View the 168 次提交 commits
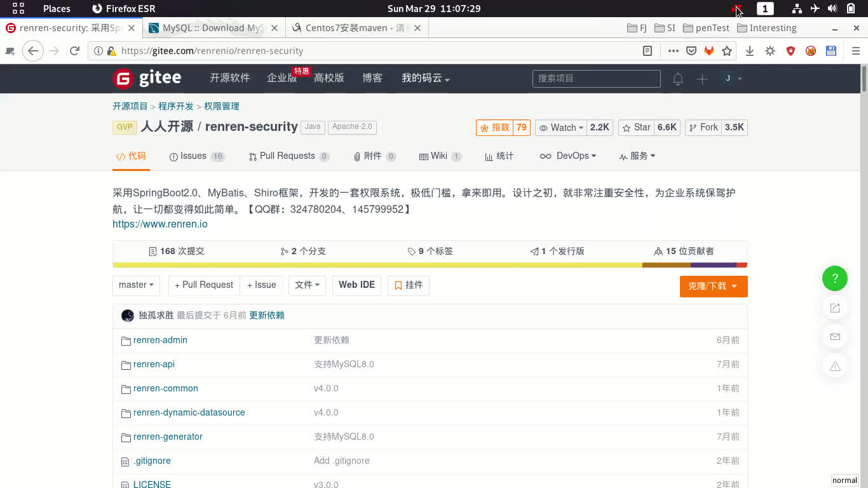The width and height of the screenshot is (868, 488). [177, 252]
